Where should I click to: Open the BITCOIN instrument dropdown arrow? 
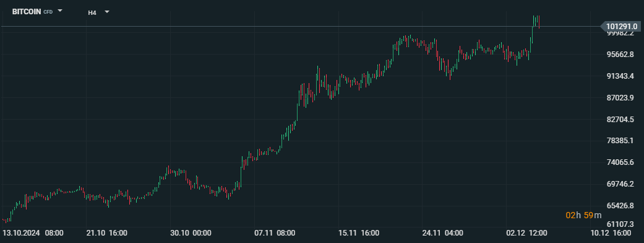coord(60,11)
